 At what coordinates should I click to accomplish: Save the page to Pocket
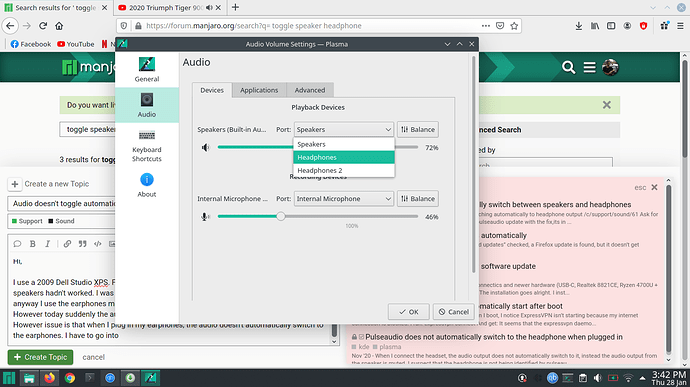point(500,26)
